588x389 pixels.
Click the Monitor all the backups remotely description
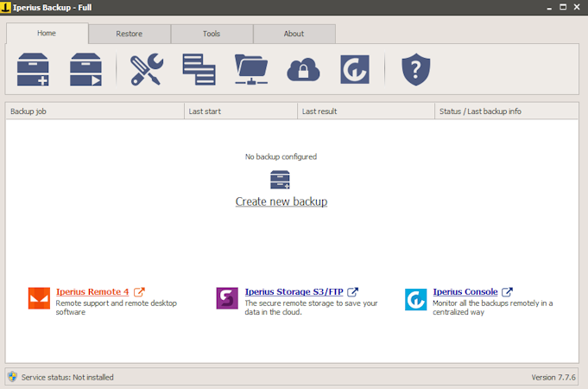(x=493, y=308)
